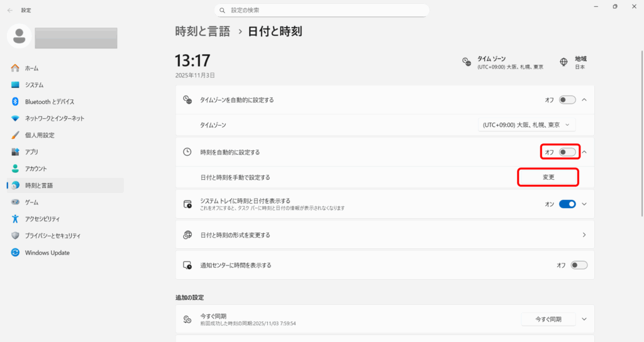Toggle タイムゾーンを自動的に設定する switch
Screen dimensions: 644x342
567,100
